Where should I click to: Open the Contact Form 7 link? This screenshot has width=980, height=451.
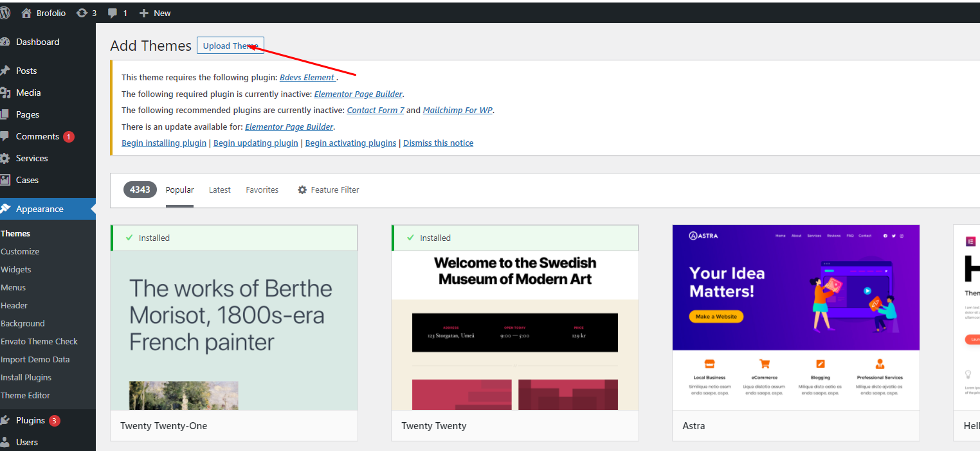(x=376, y=110)
